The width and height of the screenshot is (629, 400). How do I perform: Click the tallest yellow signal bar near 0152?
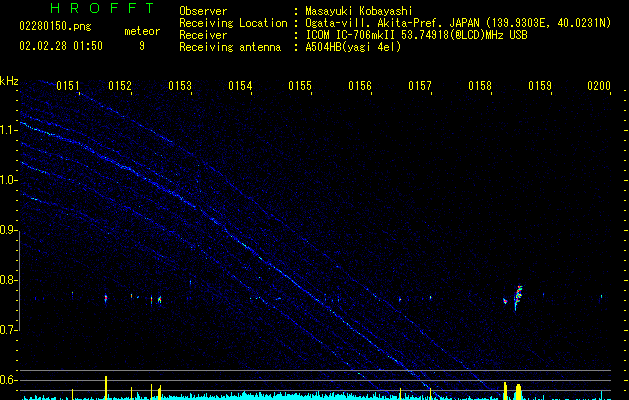[x=106, y=388]
